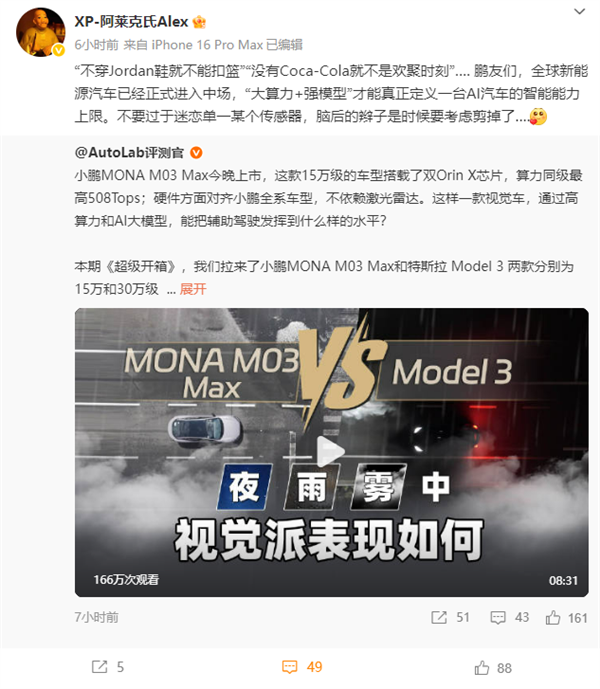Click the 6小时前 post timestamp
The image size is (600, 689).
coord(96,45)
